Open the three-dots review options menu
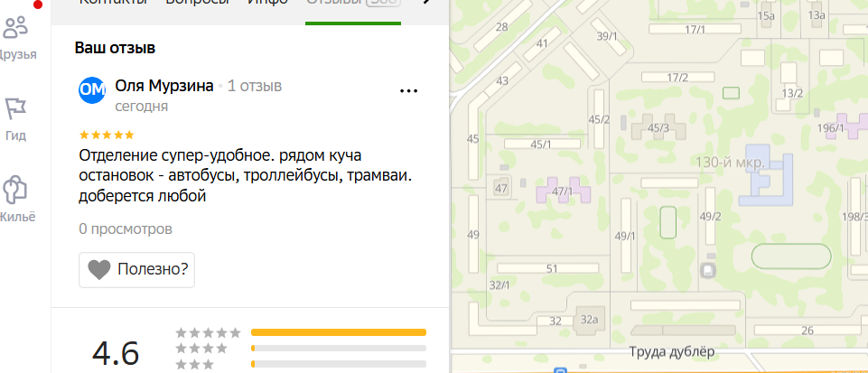 coord(408,90)
